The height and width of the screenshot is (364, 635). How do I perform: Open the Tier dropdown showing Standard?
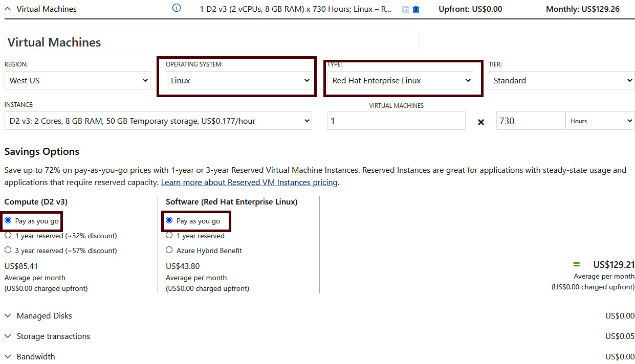click(561, 80)
